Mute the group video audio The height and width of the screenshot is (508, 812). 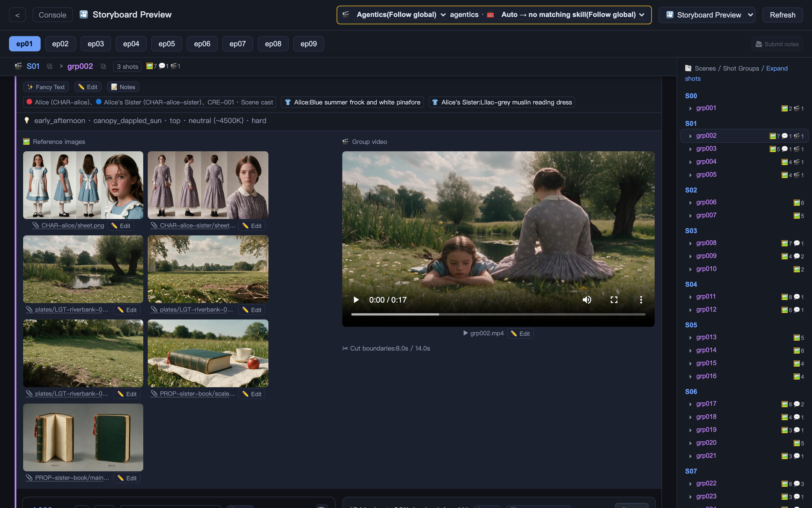pos(587,300)
